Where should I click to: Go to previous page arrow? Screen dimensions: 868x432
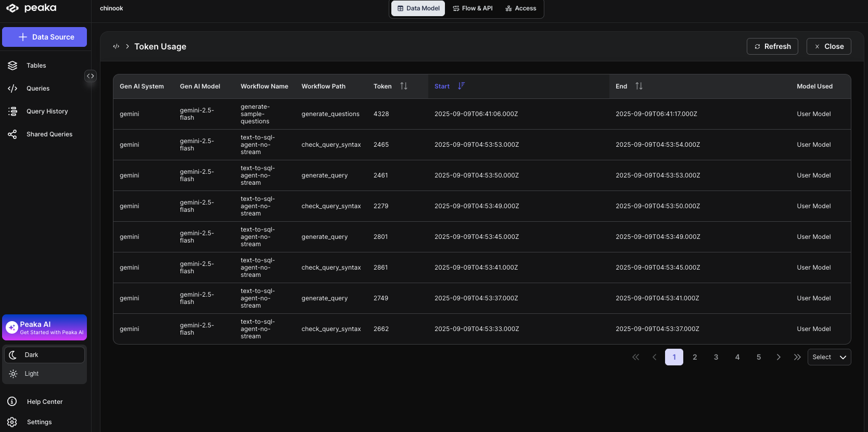click(655, 357)
